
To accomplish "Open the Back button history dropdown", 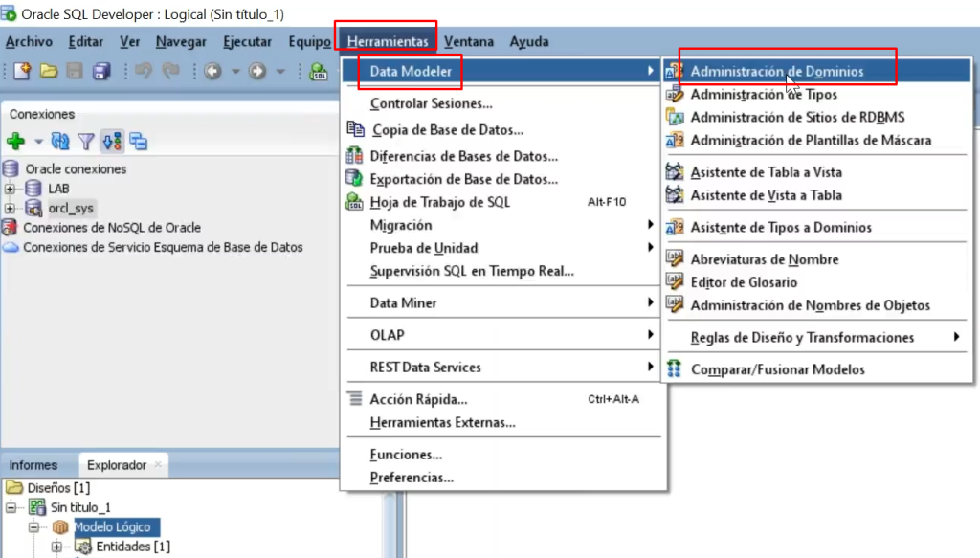I will pyautogui.click(x=235, y=71).
